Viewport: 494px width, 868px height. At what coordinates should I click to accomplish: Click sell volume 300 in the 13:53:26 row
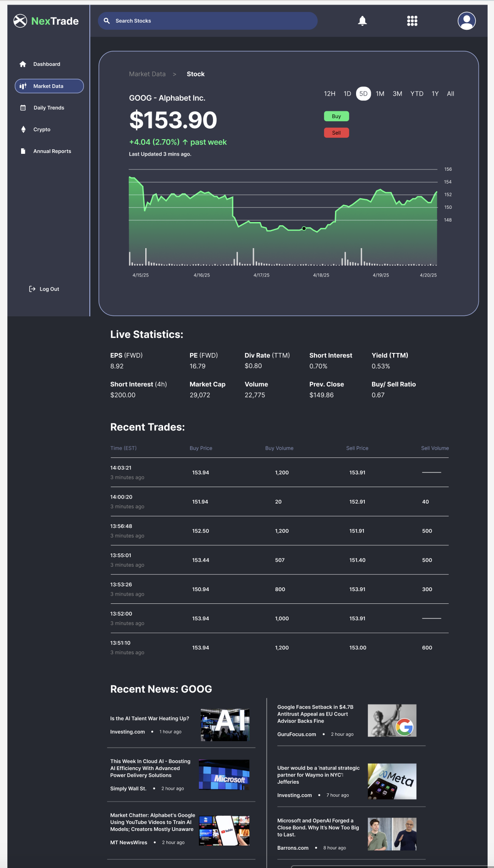pos(427,590)
